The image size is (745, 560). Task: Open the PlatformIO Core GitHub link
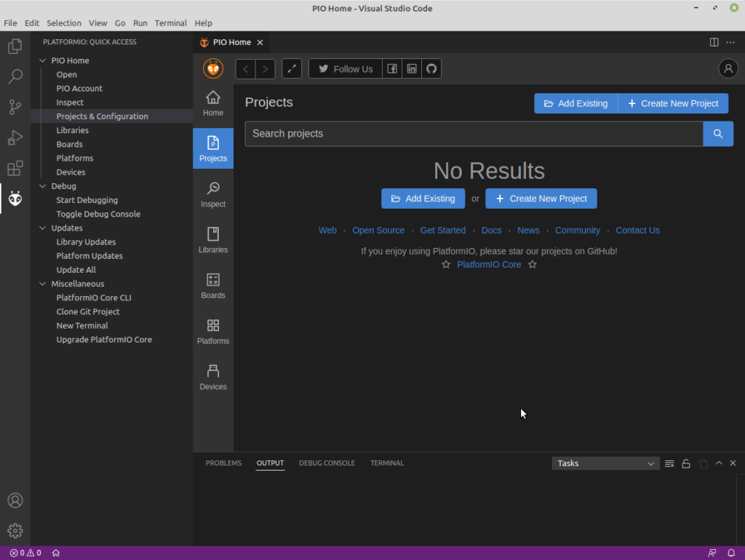coord(489,265)
